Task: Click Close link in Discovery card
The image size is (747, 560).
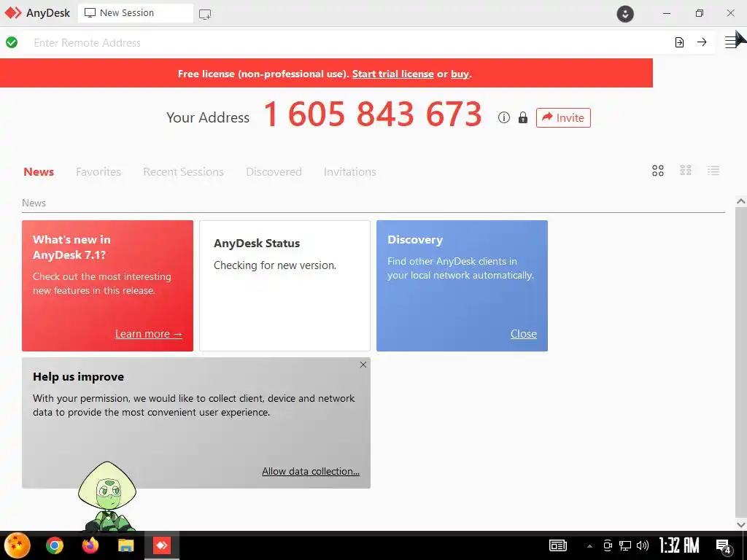Action: (524, 334)
